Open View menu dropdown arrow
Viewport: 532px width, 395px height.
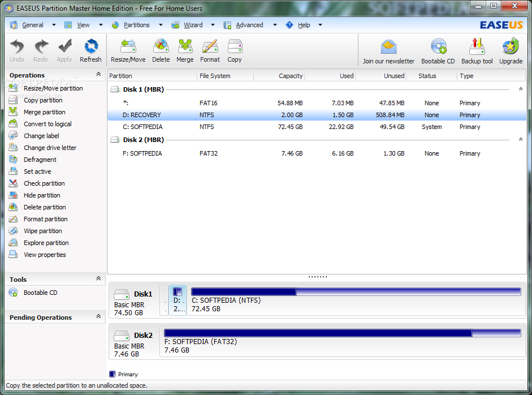tap(101, 25)
